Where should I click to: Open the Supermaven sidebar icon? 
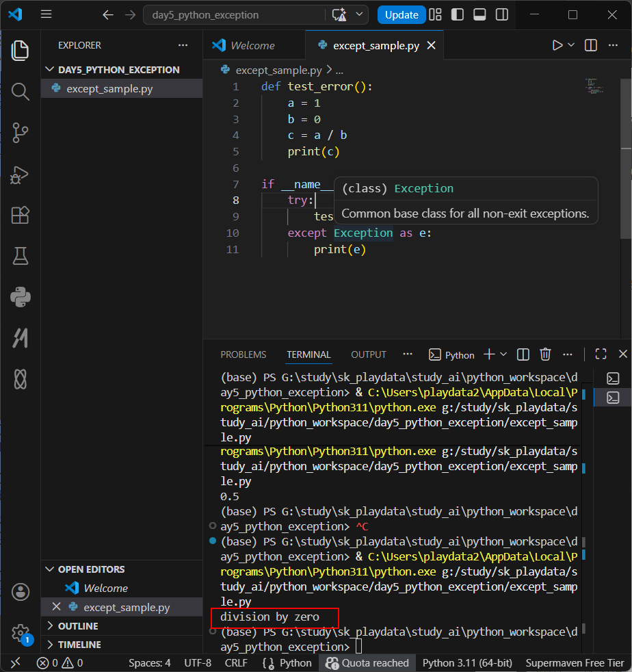[20, 338]
